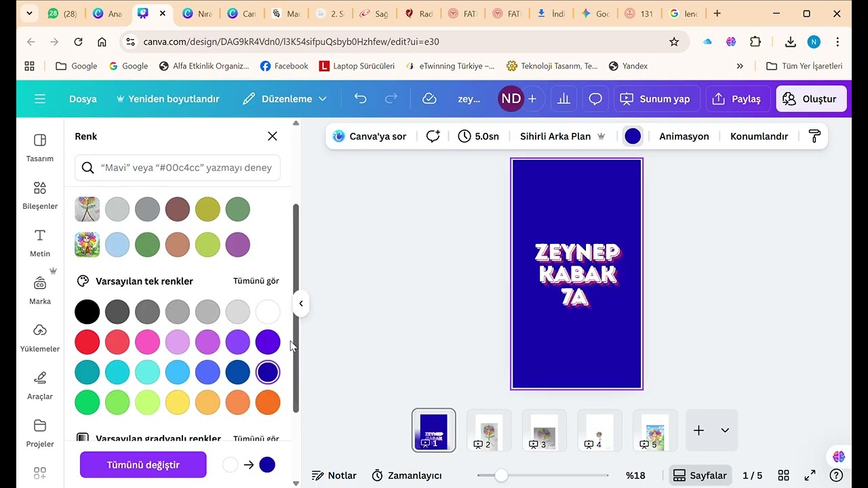Expand new page options chevron

point(725,430)
